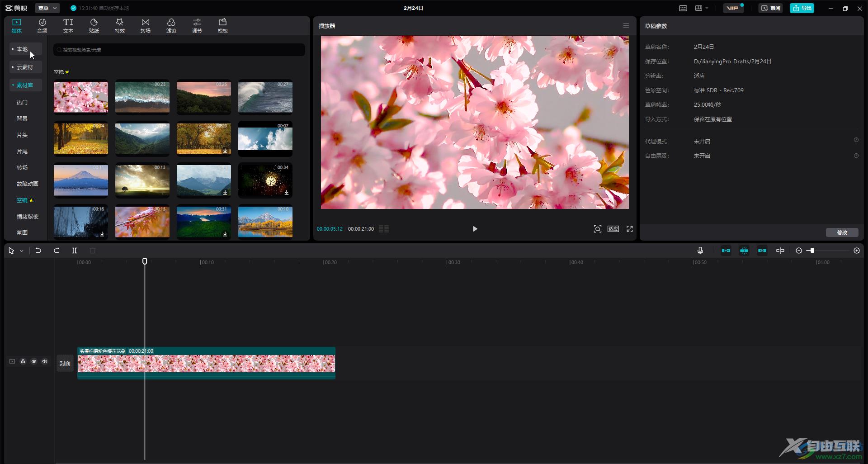Select the 故障动画 category

[28, 184]
